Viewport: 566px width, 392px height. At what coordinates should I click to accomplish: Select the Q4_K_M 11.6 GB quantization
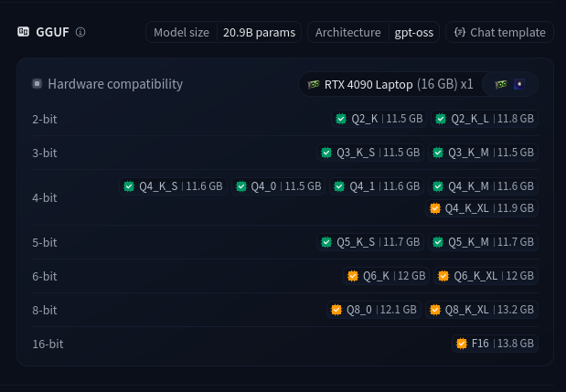pyautogui.click(x=483, y=186)
